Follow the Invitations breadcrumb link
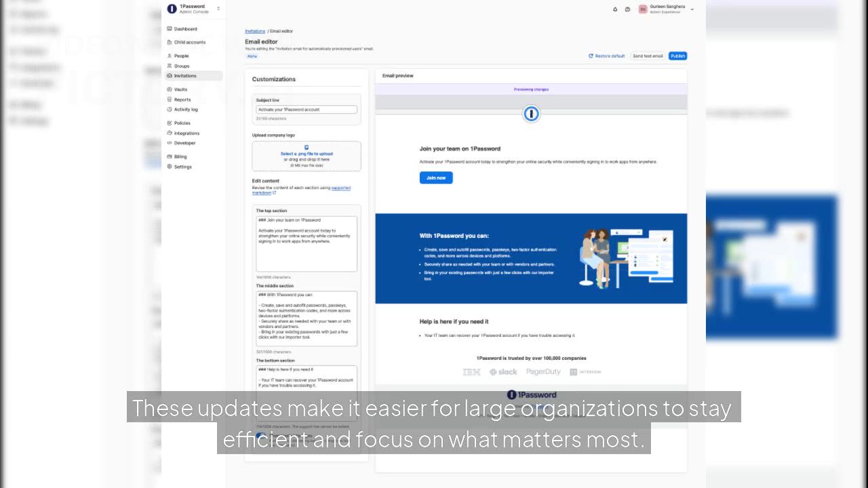868x488 pixels. click(x=255, y=31)
